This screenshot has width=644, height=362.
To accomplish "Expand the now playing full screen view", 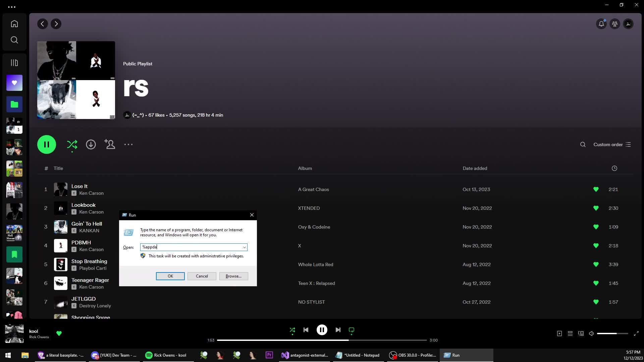I will pyautogui.click(x=636, y=334).
